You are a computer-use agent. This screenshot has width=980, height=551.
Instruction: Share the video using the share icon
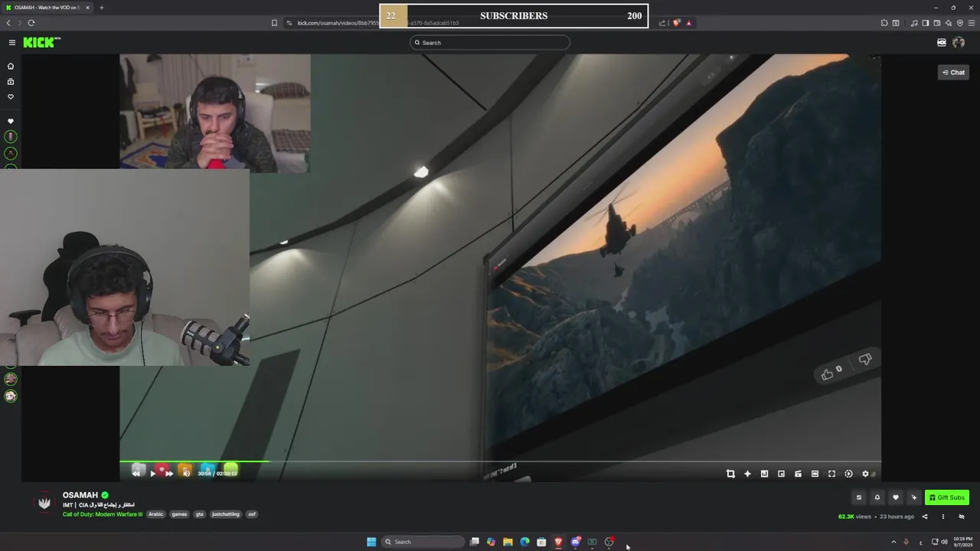[x=925, y=517]
